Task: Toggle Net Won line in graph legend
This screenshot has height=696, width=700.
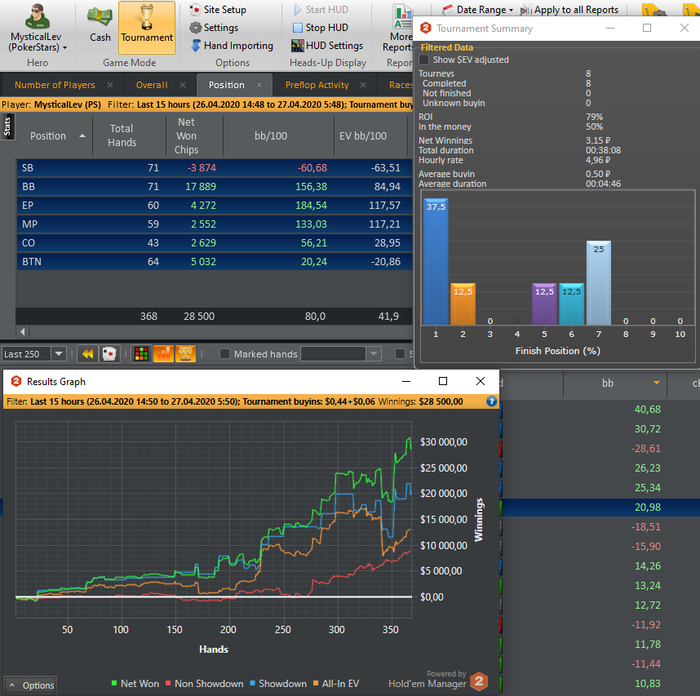Action: click(135, 683)
